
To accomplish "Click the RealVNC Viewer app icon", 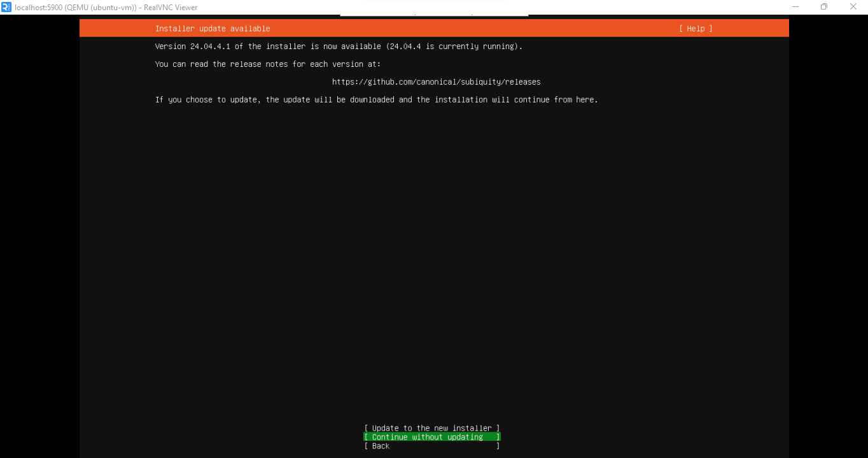I will pyautogui.click(x=6, y=7).
